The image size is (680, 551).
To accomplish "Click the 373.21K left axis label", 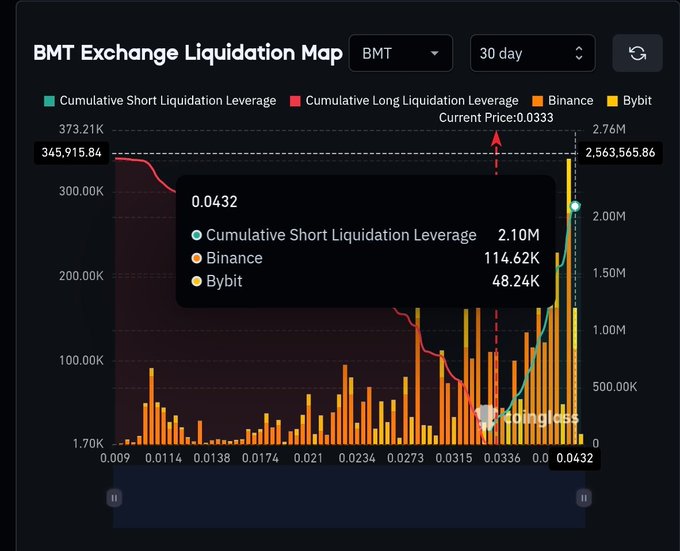I will pos(82,129).
